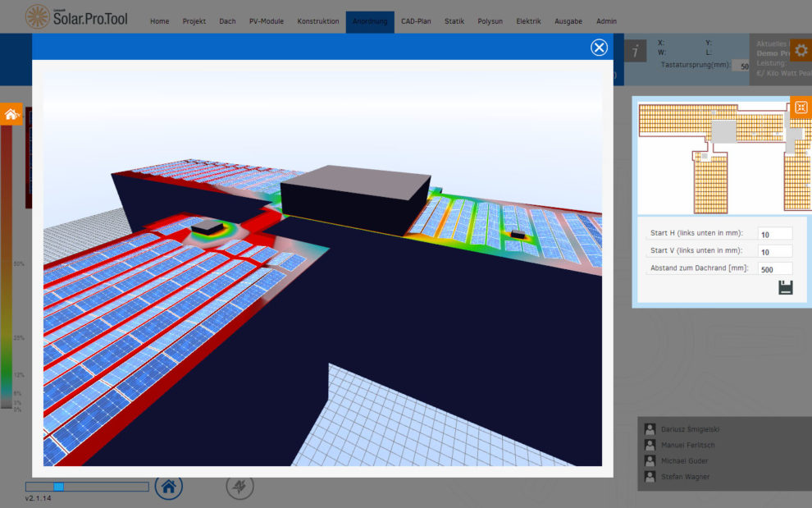
Task: Click the save floppy disk icon
Action: [x=786, y=287]
